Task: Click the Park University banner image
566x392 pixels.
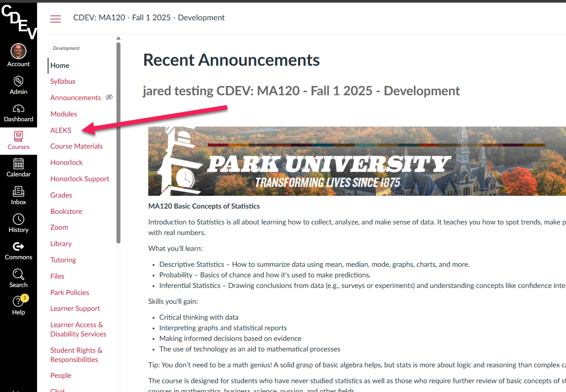Action: click(357, 161)
